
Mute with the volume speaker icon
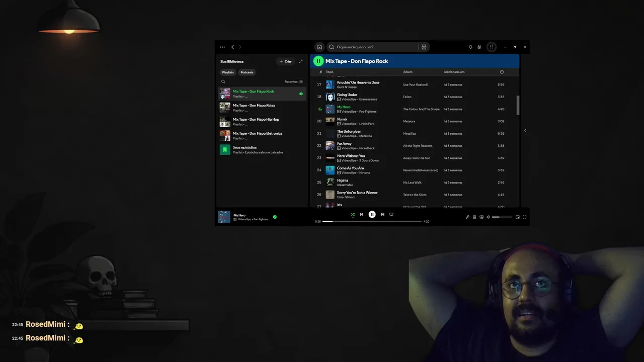tap(488, 217)
